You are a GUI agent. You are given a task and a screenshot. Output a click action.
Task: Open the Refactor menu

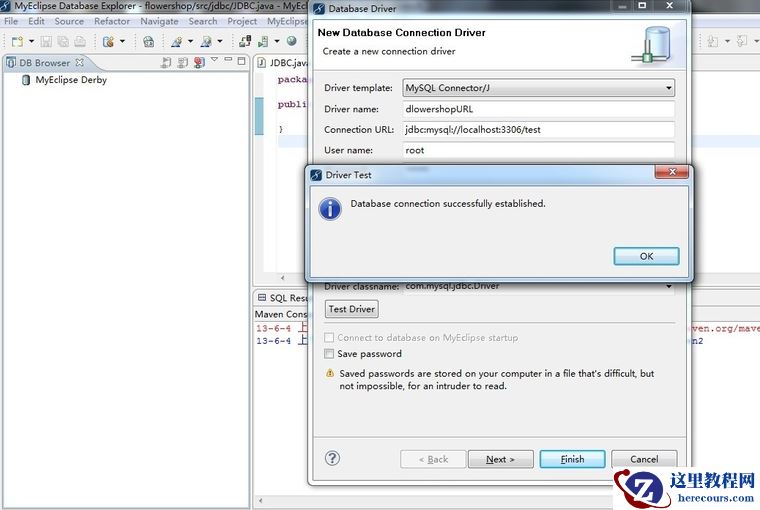(x=112, y=21)
